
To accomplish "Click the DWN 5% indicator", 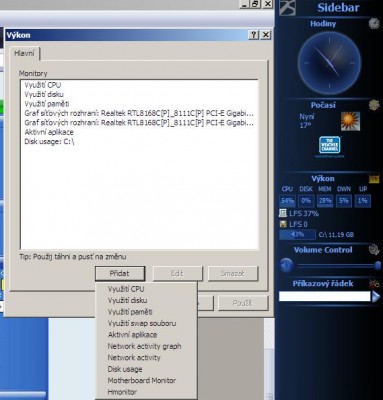I will click(x=344, y=201).
